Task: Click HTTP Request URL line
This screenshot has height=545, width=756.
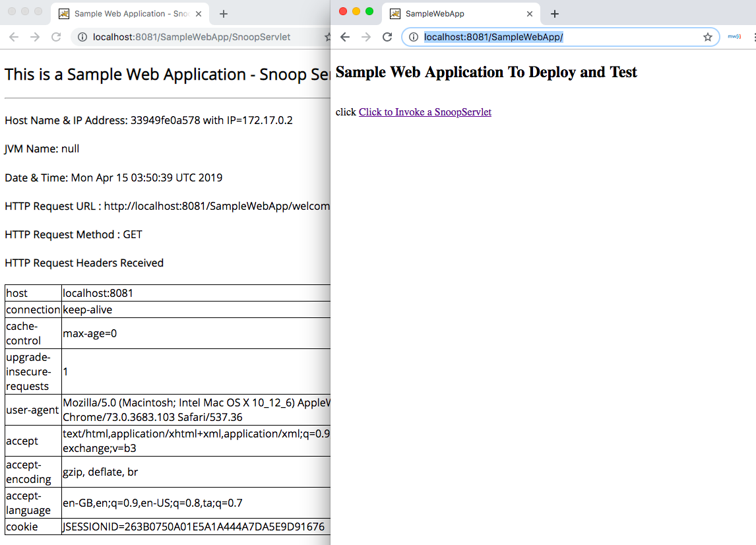Action: [168, 206]
